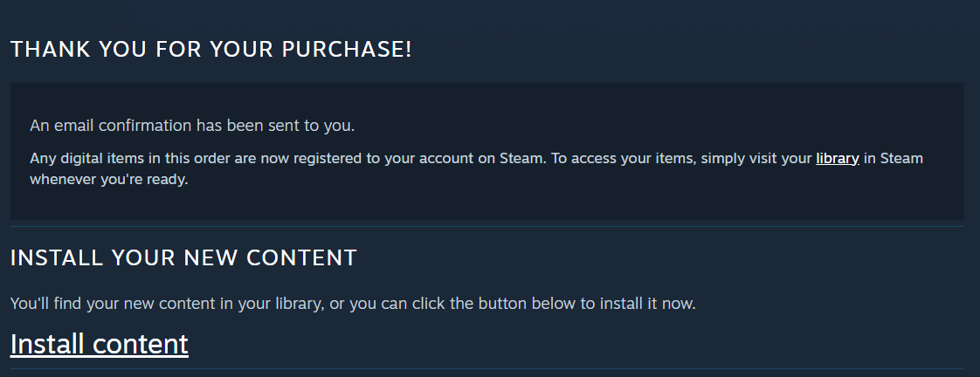Click the Install Your New Content heading

coord(183,258)
